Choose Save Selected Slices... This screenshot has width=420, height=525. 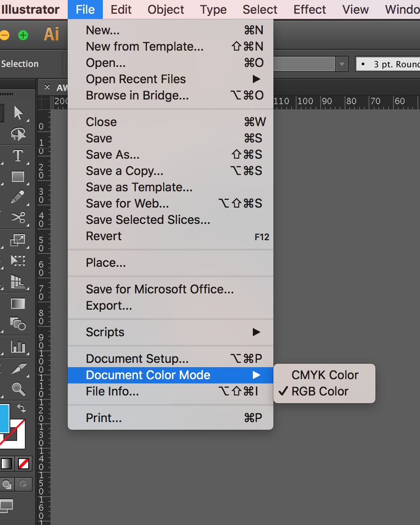point(171,220)
